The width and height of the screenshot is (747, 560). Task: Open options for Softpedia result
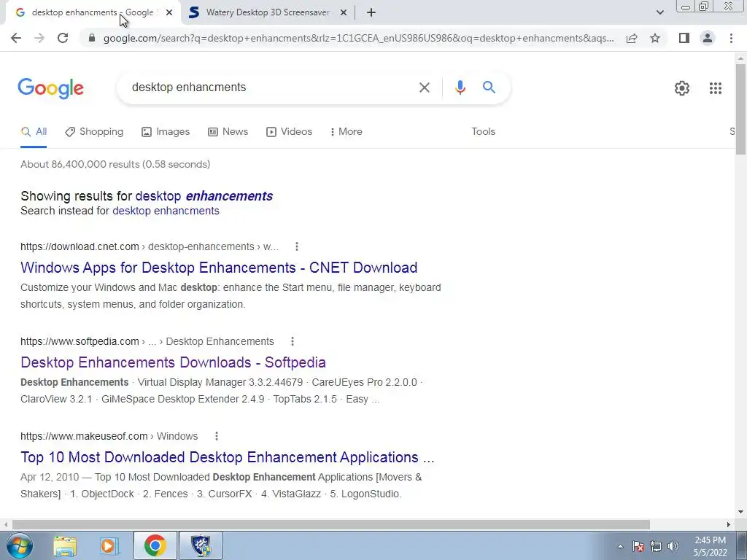(293, 341)
